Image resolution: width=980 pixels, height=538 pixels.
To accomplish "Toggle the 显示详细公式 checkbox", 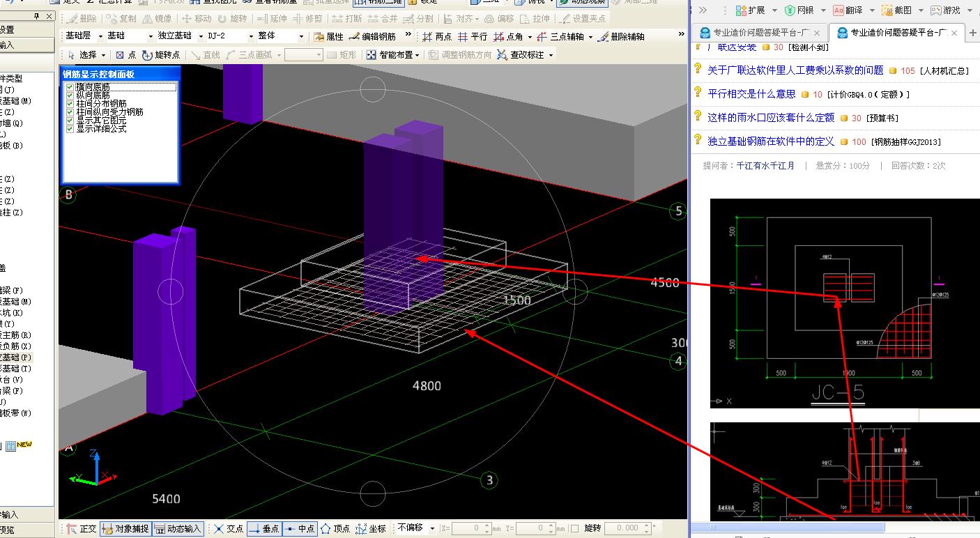I will pyautogui.click(x=70, y=129).
